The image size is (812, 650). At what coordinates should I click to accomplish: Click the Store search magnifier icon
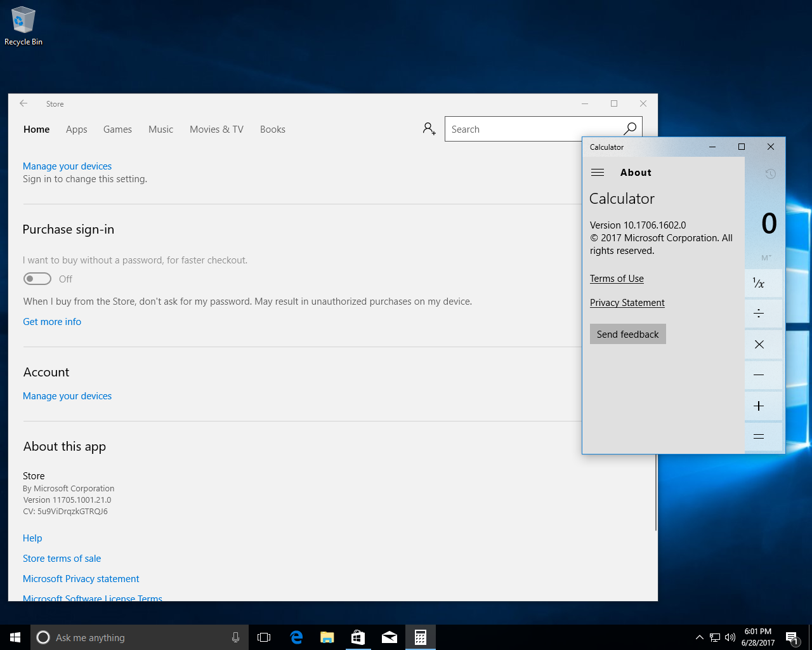[x=630, y=129]
